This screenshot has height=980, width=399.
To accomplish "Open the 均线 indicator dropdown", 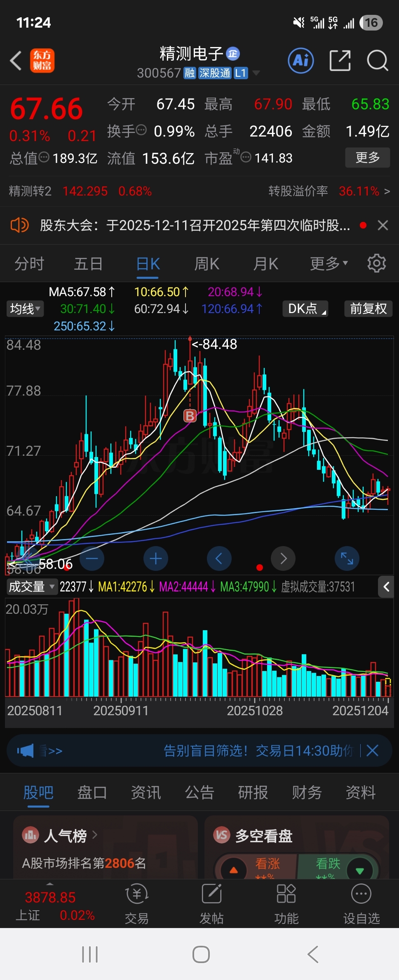I will 25,309.
